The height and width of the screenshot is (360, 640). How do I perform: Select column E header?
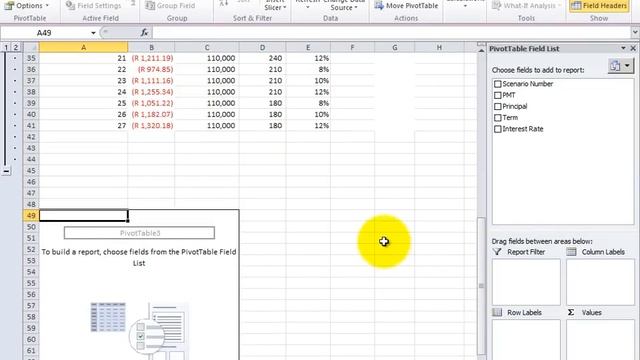tap(308, 47)
